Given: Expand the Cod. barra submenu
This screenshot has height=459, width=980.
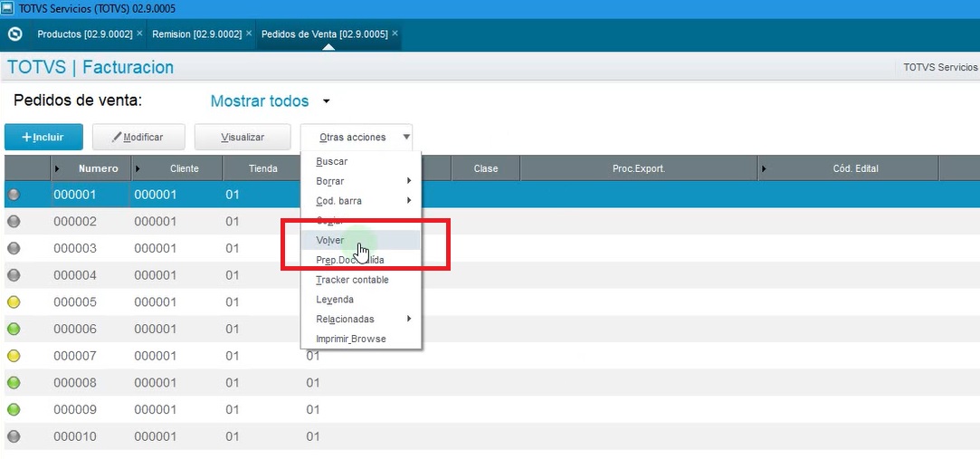Looking at the screenshot, I should pyautogui.click(x=409, y=201).
